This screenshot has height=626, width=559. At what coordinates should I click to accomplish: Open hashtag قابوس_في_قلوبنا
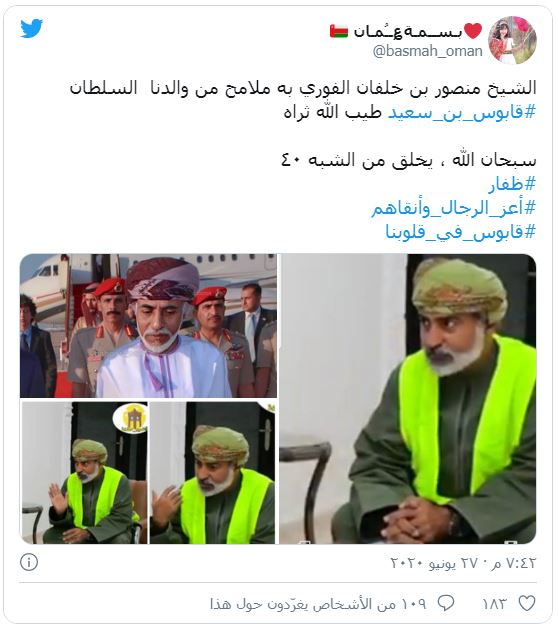coord(460,232)
